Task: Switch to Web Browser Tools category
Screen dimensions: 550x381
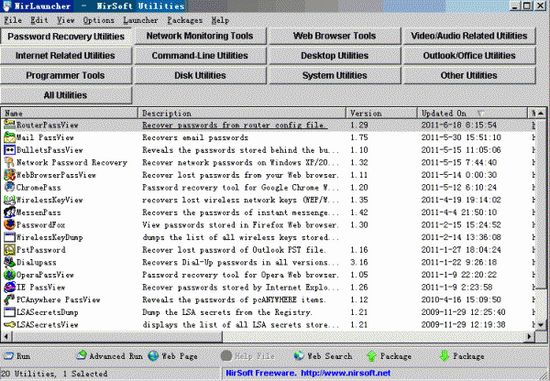Action: coord(334,36)
